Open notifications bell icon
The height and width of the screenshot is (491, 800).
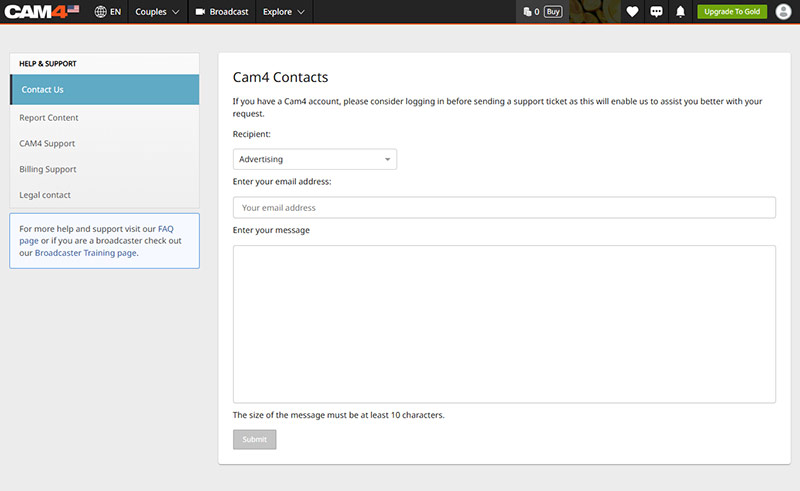pyautogui.click(x=680, y=12)
